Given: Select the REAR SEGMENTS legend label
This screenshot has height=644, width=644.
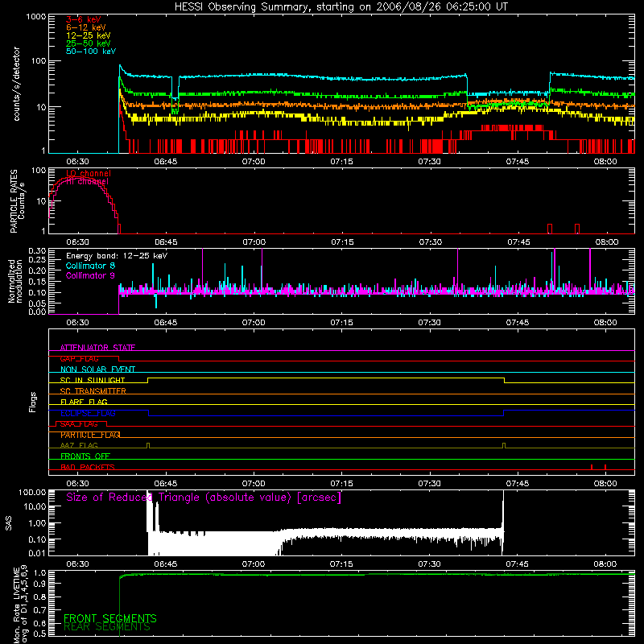Looking at the screenshot, I should 107,627.
